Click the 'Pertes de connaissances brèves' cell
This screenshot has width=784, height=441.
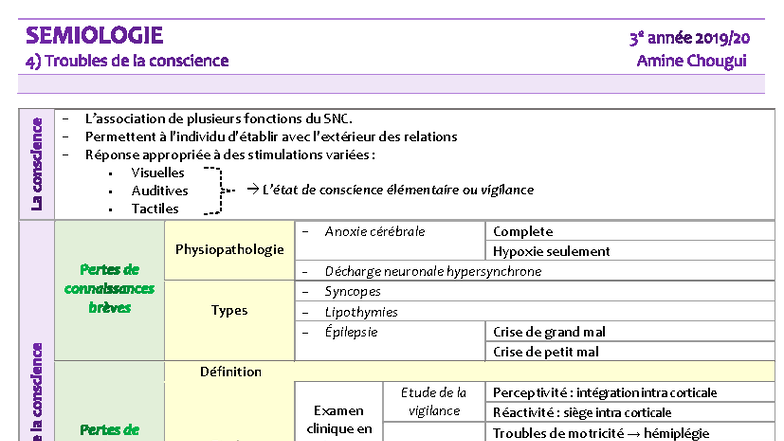109,289
